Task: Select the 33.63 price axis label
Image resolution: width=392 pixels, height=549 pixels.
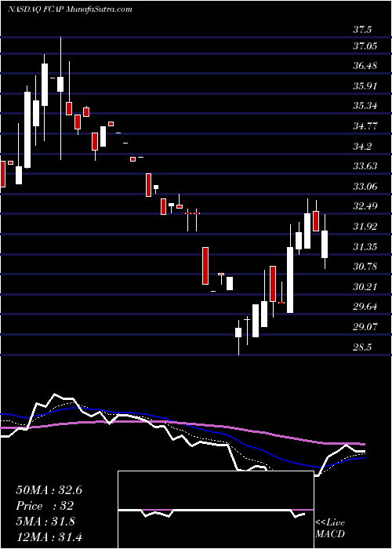Action: click(x=365, y=166)
